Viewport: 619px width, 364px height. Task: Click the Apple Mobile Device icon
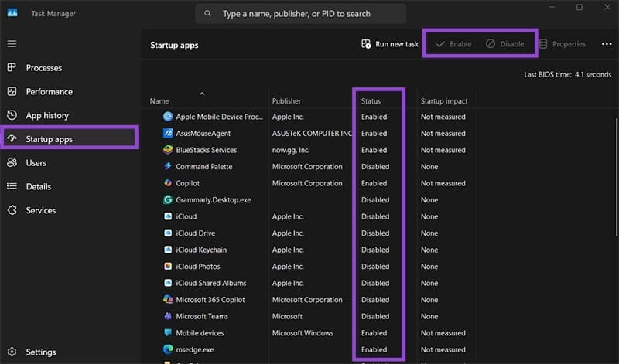click(x=168, y=117)
